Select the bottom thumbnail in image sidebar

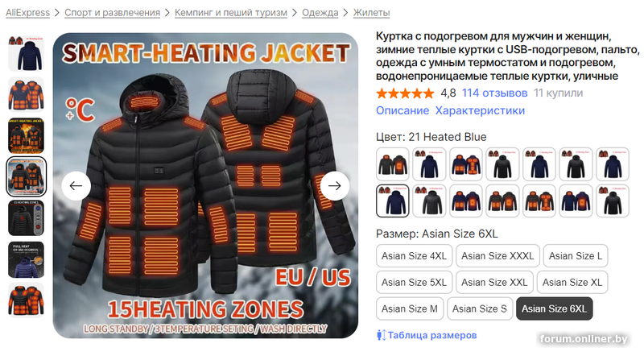point(27,300)
